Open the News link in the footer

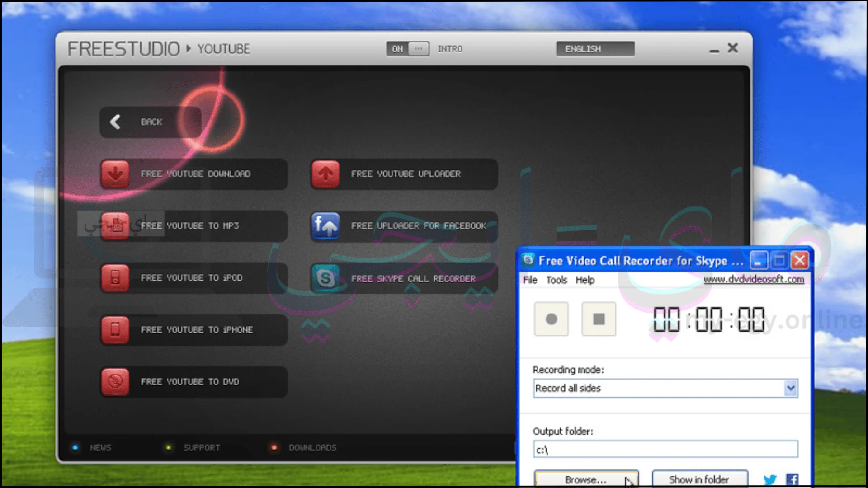pos(100,448)
